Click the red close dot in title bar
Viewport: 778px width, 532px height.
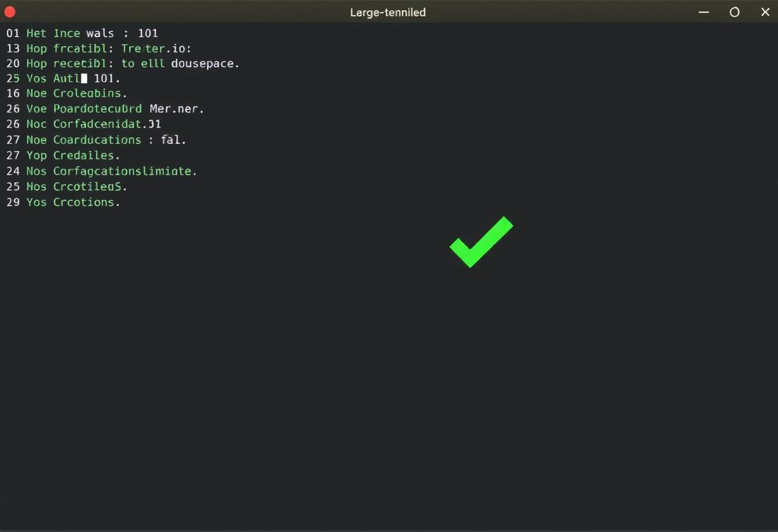pos(10,12)
